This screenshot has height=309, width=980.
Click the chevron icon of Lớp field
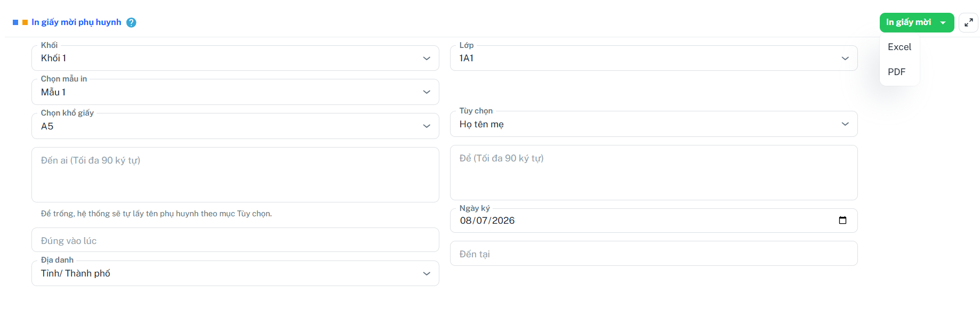845,58
